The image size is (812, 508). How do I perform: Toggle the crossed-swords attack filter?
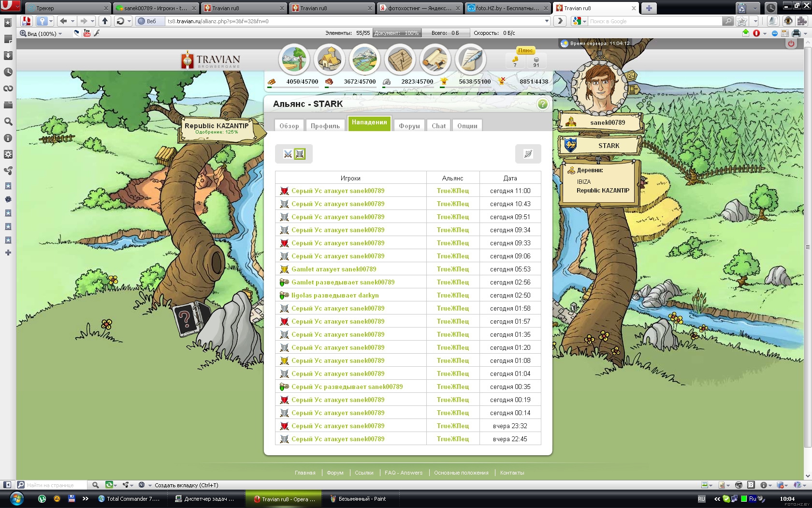click(288, 154)
